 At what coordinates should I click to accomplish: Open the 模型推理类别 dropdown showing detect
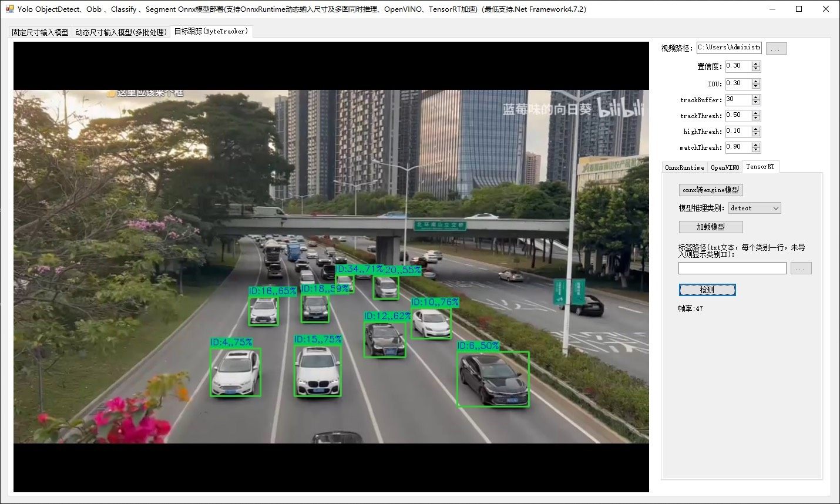click(x=755, y=208)
